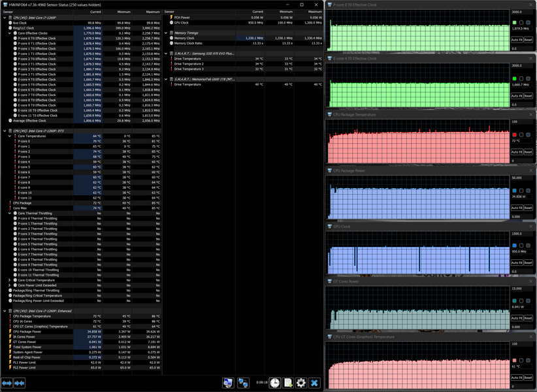The image size is (537, 392).
Task: Click the shrink columns arrows icon
Action: (19, 383)
